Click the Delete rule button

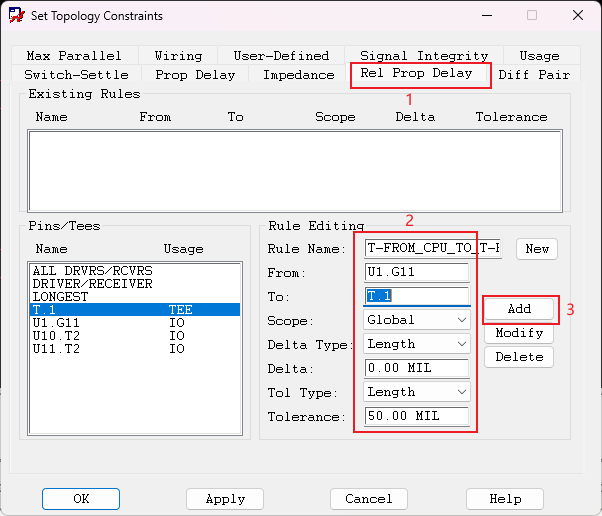pos(519,357)
